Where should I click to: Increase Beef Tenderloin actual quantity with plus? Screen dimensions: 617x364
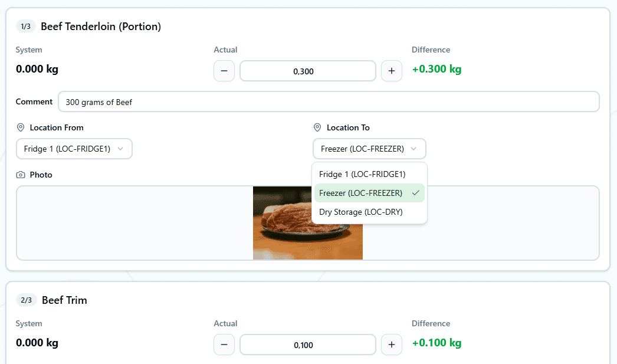[x=391, y=71]
